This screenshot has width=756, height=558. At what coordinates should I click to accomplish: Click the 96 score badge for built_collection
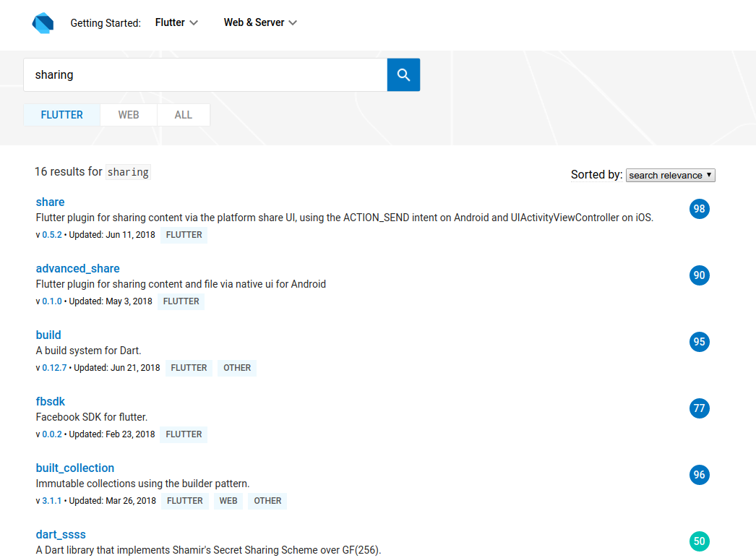(699, 475)
